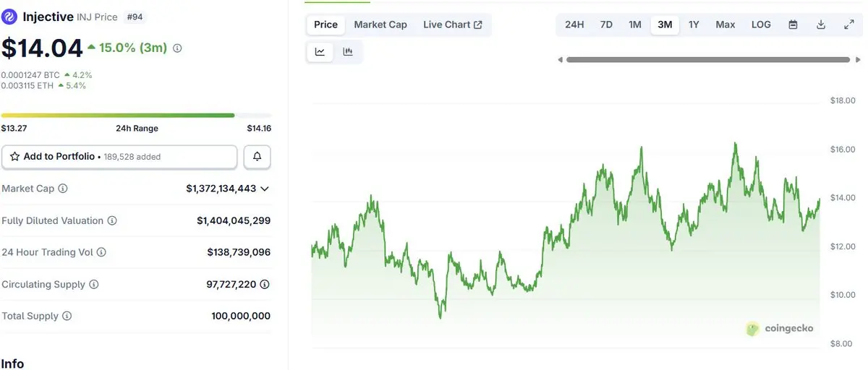Click the $1,404,045,299 valuation value
Screen dimensions: 868x370
tap(234, 220)
